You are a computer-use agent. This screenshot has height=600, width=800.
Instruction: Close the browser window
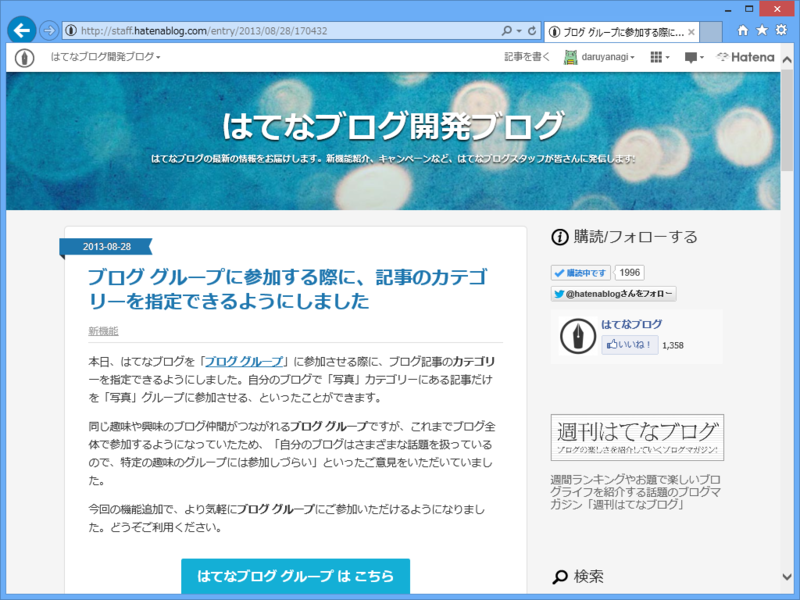tap(777, 9)
